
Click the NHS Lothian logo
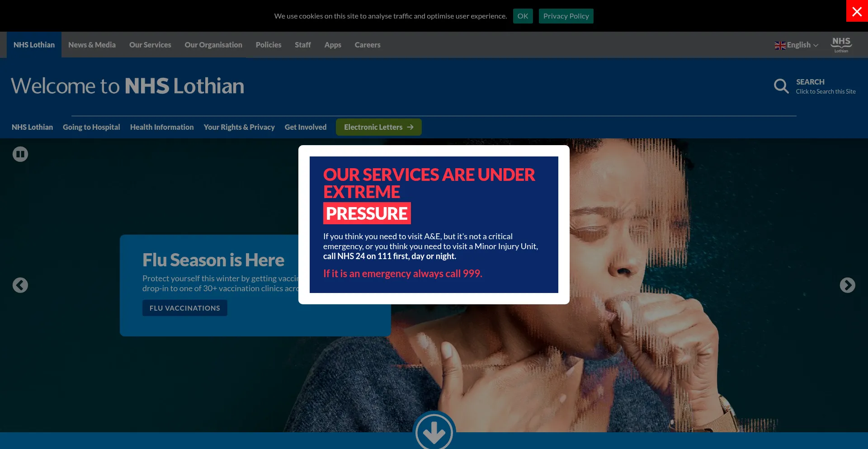click(841, 45)
